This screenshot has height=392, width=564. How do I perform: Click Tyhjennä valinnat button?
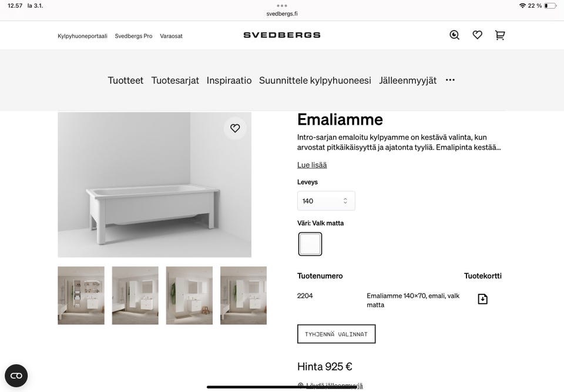[x=336, y=334]
